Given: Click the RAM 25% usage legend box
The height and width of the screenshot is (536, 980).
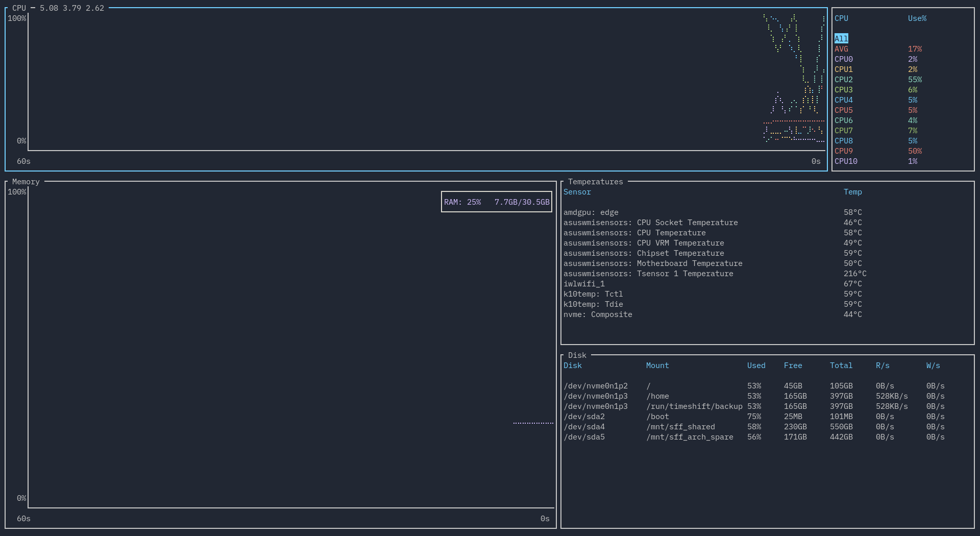Looking at the screenshot, I should pos(496,202).
